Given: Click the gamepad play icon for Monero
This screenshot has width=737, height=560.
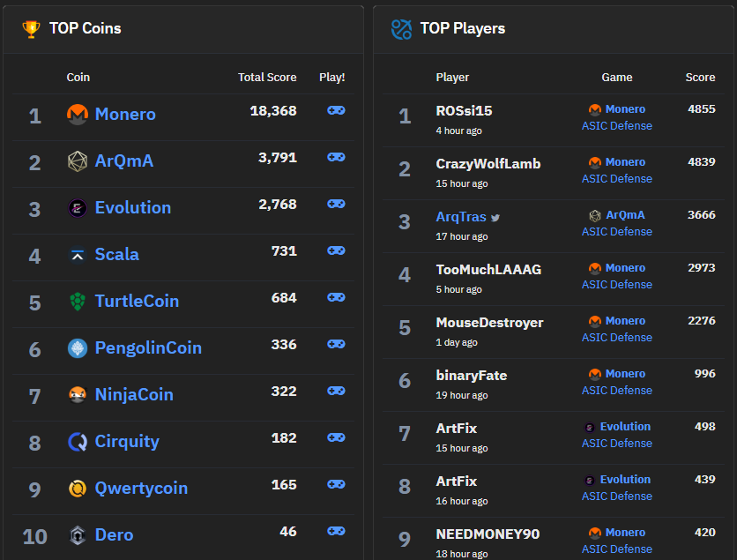Looking at the screenshot, I should pyautogui.click(x=336, y=110).
